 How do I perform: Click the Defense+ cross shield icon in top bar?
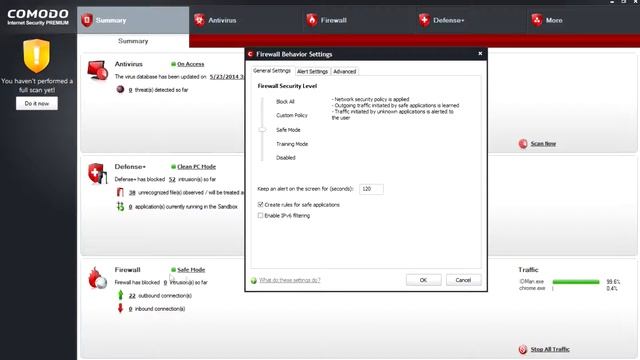(424, 20)
